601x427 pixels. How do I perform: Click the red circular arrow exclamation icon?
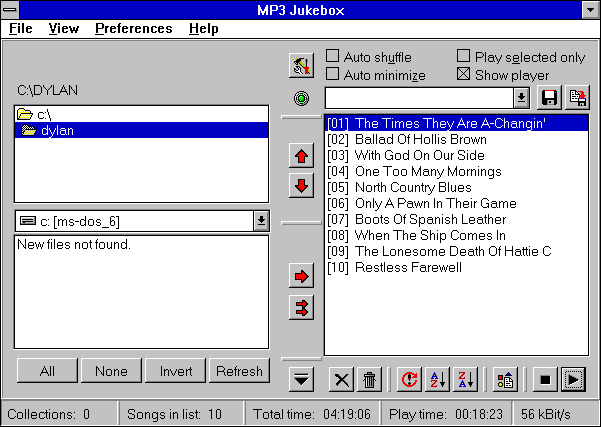(x=409, y=380)
